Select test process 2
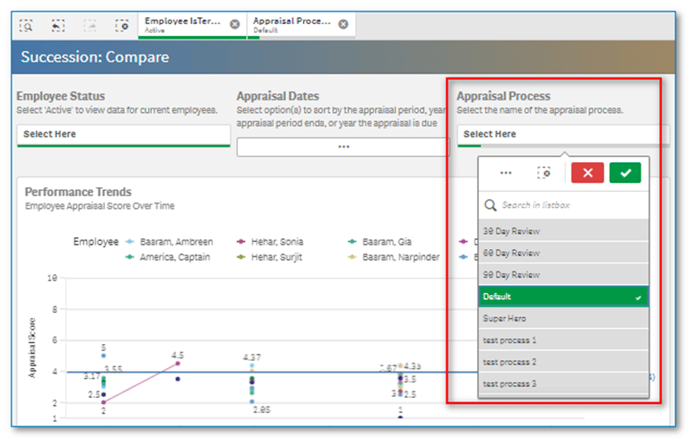 click(563, 362)
